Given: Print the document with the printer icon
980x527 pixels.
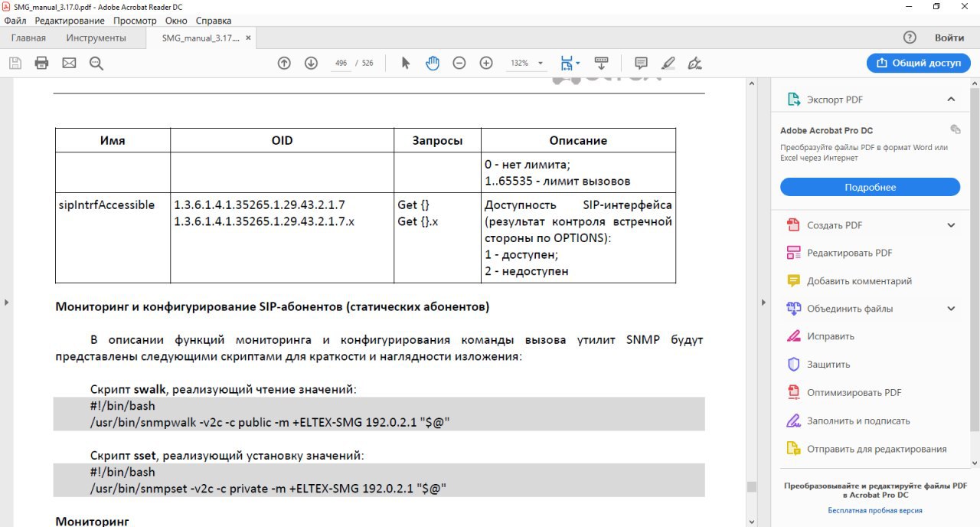Looking at the screenshot, I should (x=41, y=63).
